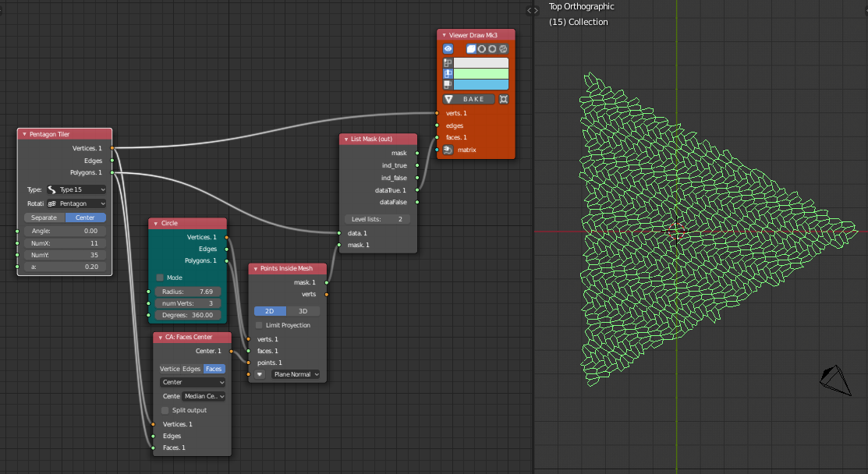Screen dimensions: 868x474
Task: Click the last shading mode icon in Viewer Draw
Action: point(503,48)
